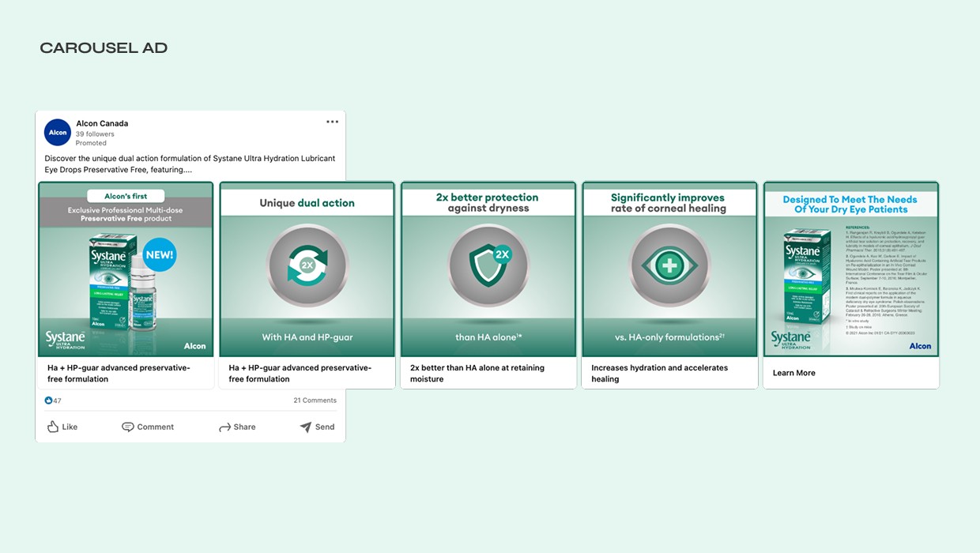This screenshot has height=553, width=980.
Task: Click the Comment speech bubble icon
Action: click(x=128, y=427)
